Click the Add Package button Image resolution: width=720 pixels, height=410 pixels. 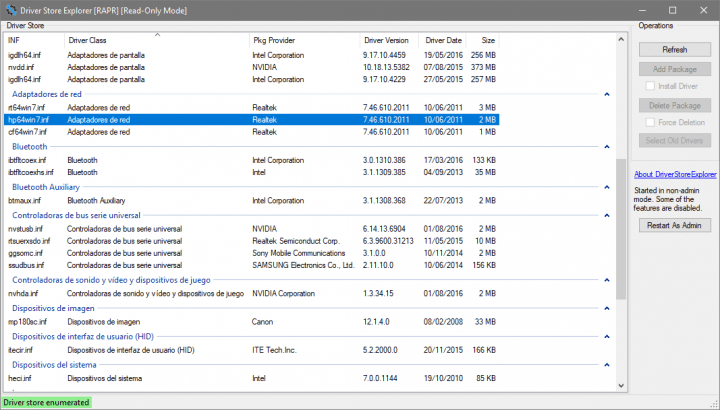click(675, 69)
